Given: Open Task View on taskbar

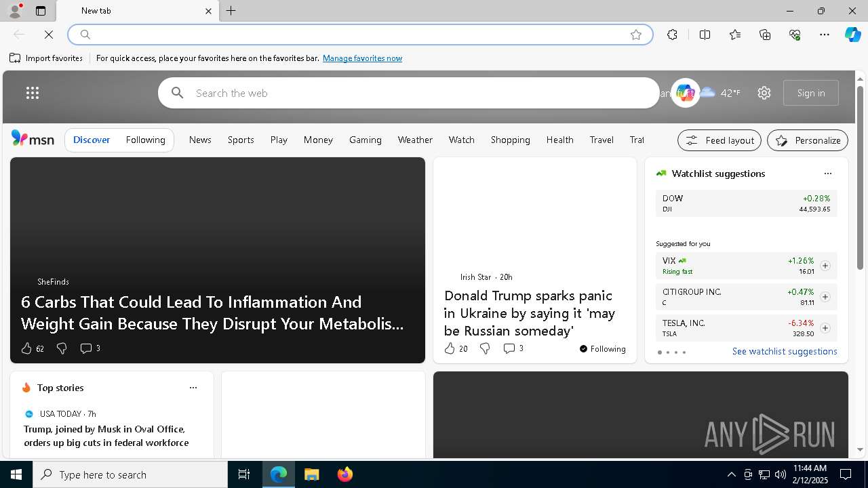Looking at the screenshot, I should pyautogui.click(x=244, y=474).
